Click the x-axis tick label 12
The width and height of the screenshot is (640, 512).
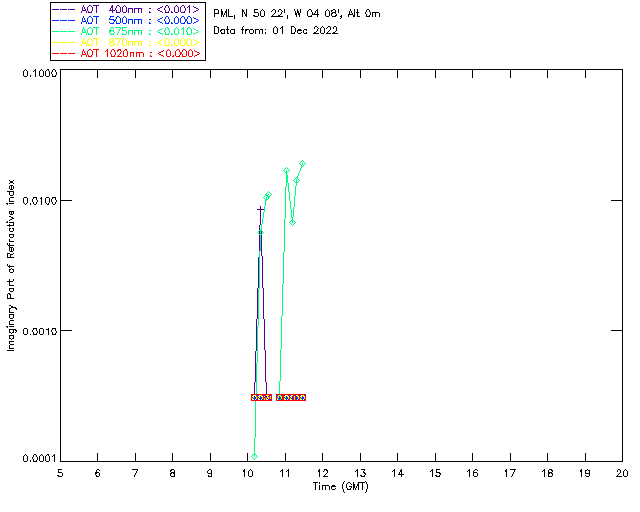322,473
